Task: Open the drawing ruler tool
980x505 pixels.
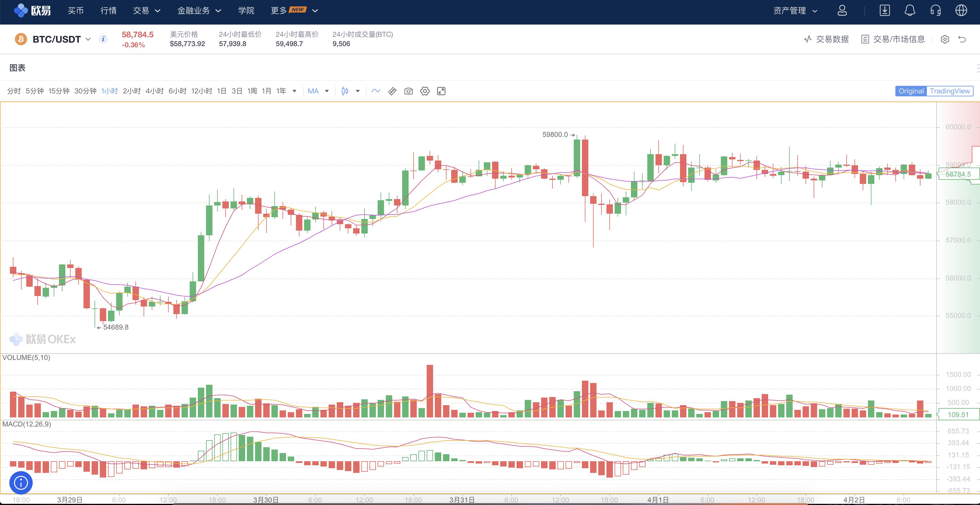Action: coord(392,91)
